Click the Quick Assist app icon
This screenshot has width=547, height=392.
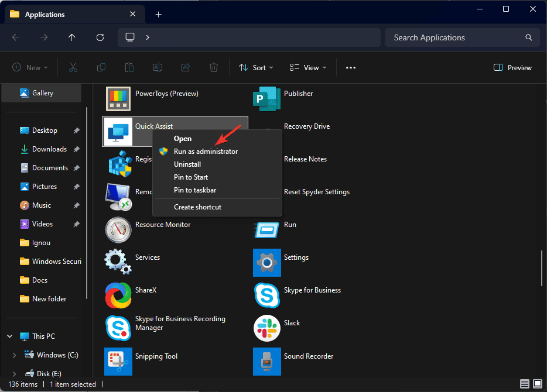pos(118,132)
